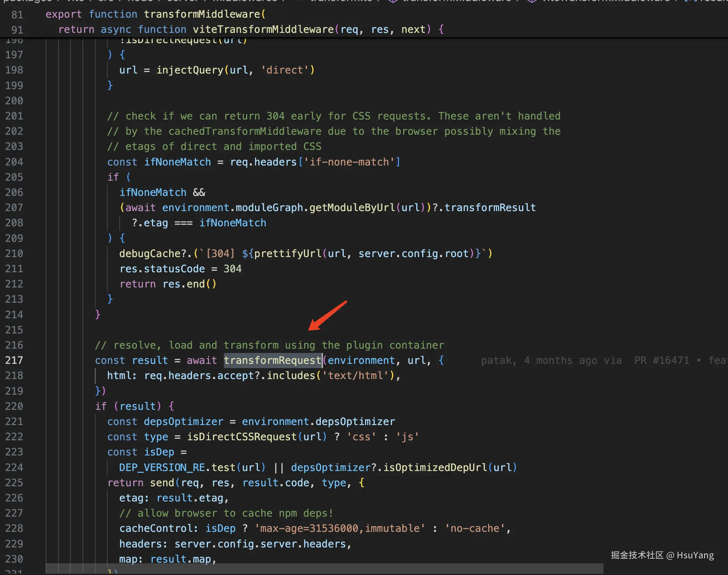The height and width of the screenshot is (575, 728).
Task: Click the highlighted transformRequest function call
Action: pos(272,360)
